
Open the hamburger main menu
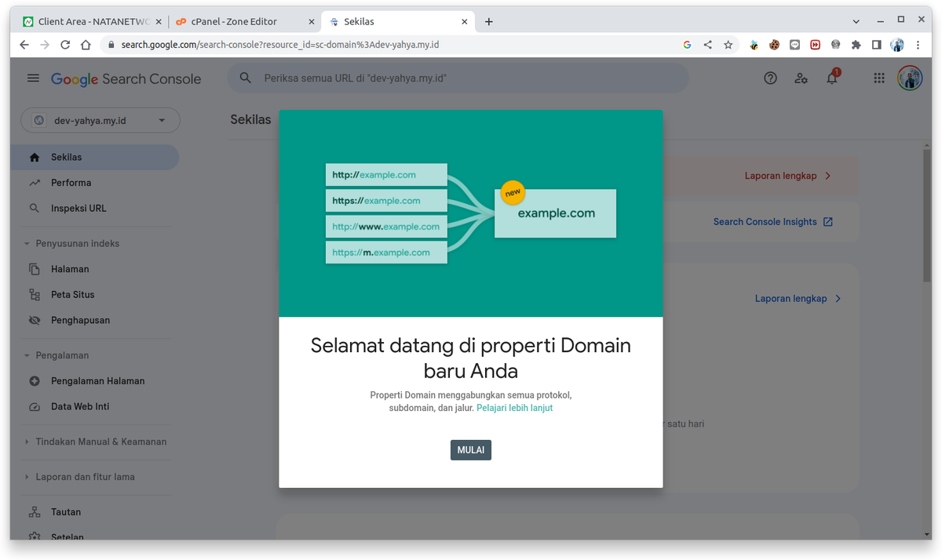coord(33,78)
